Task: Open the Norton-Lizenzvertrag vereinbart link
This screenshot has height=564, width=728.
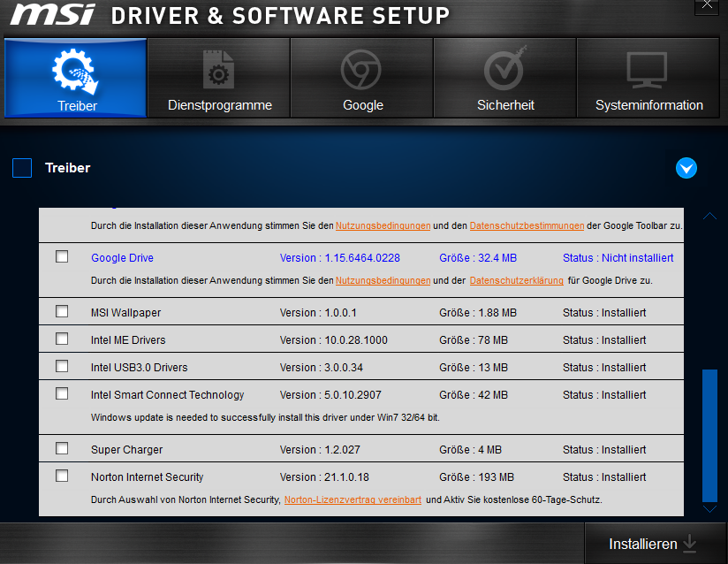Action: 353,499
